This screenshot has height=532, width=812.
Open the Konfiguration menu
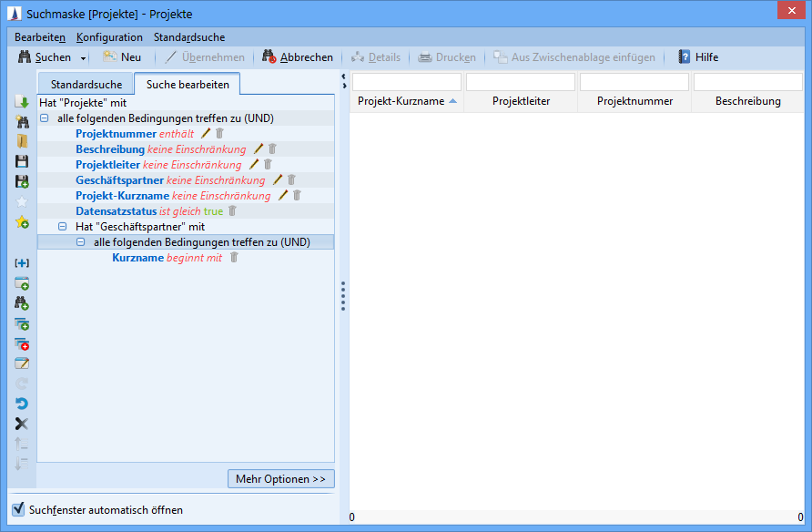[x=109, y=37]
